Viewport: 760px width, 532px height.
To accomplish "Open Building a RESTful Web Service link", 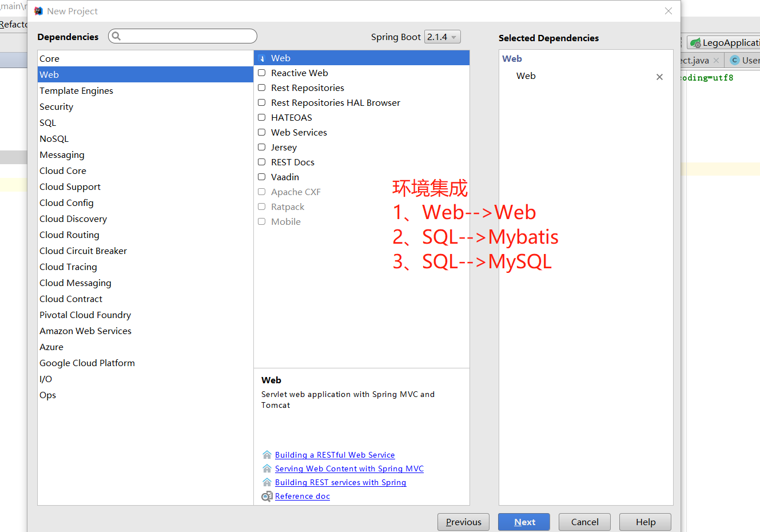I will (335, 455).
